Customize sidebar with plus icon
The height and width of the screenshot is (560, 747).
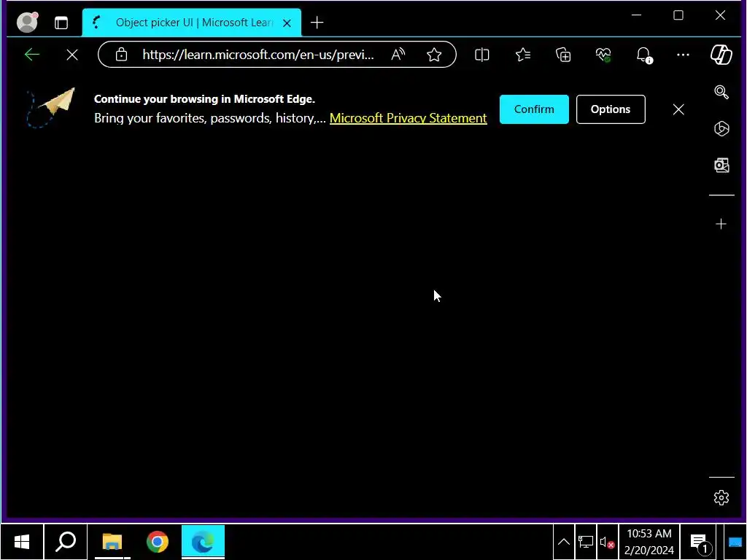721,224
